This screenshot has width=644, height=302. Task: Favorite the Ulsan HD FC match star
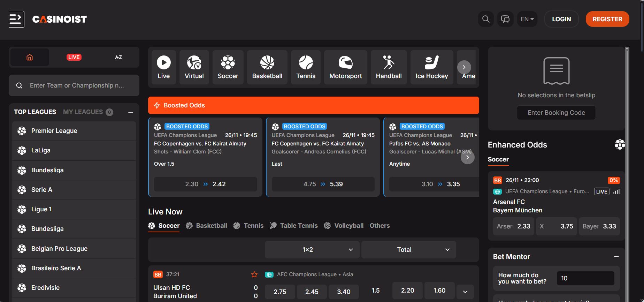(x=254, y=274)
